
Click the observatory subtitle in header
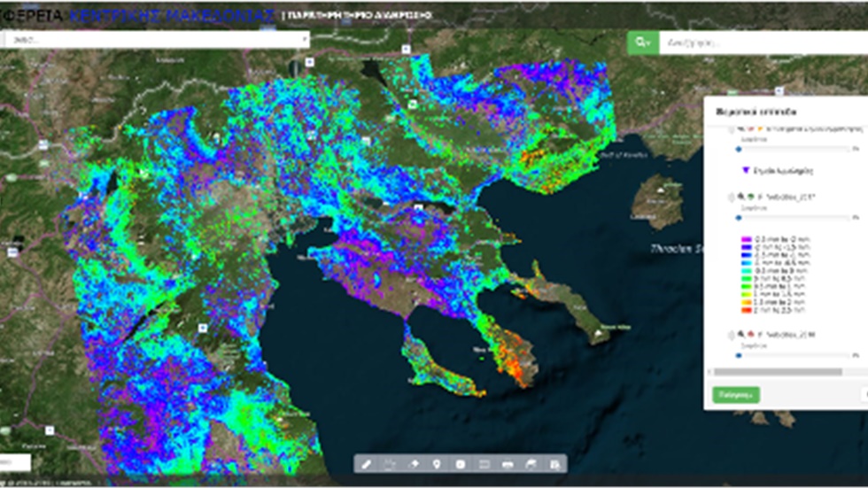357,16
